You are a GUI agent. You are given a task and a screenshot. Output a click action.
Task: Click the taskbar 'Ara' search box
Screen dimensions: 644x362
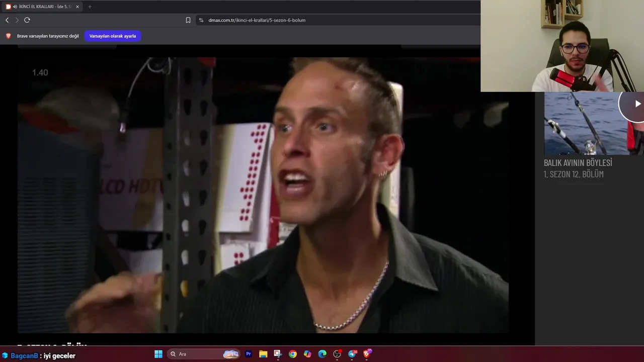[203, 354]
